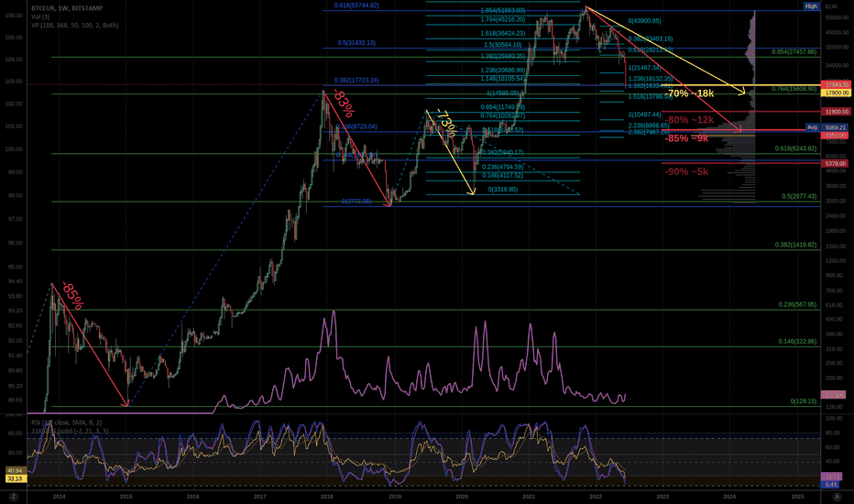This screenshot has width=854, height=504.
Task: Click the 17900.00 yellow price label
Action: 837,93
